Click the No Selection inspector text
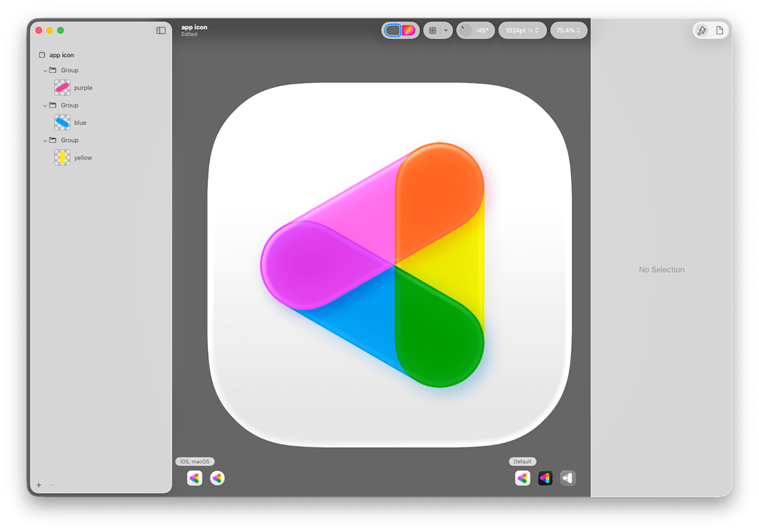The image size is (759, 532). [x=662, y=269]
